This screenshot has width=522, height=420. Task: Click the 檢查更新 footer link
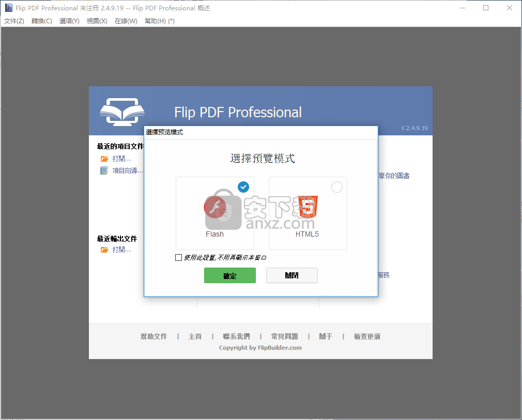(x=367, y=336)
